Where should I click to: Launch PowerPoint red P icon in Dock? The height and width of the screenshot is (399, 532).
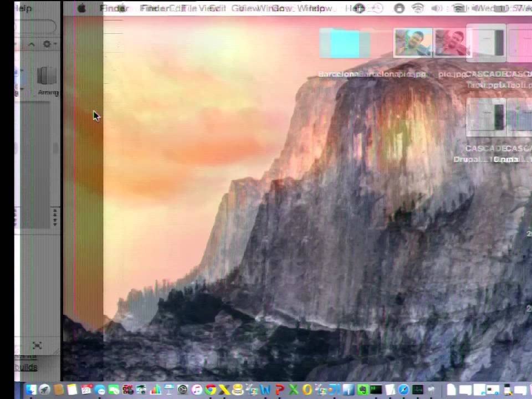pyautogui.click(x=279, y=390)
